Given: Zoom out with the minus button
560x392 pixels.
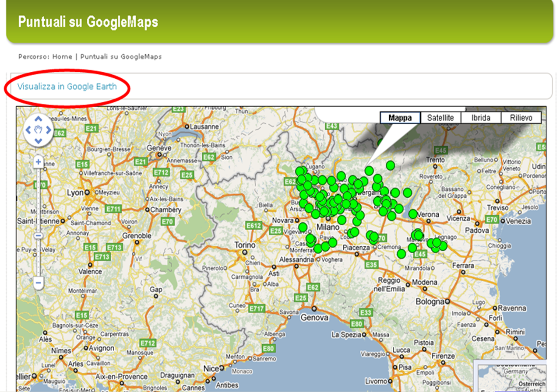Looking at the screenshot, I should 38,283.
